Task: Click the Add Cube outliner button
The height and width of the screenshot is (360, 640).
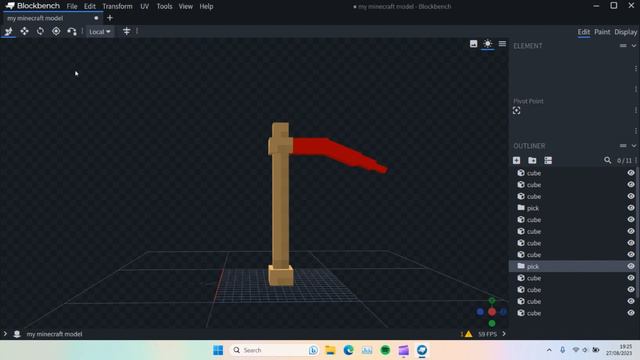Action: click(516, 160)
